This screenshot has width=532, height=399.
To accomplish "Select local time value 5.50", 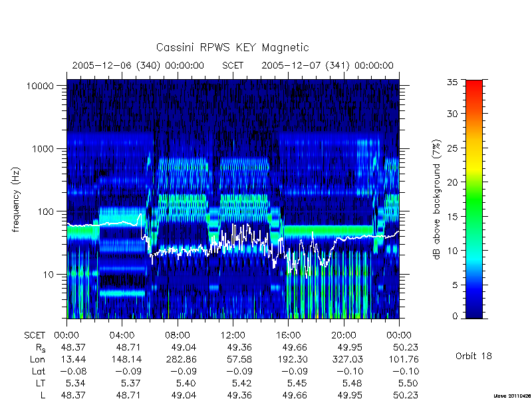I will [x=408, y=384].
